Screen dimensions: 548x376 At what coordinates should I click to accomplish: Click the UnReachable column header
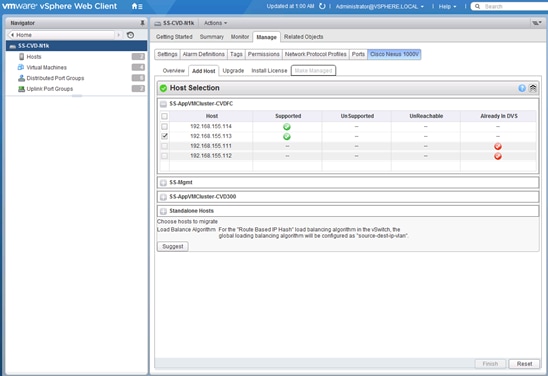point(426,116)
